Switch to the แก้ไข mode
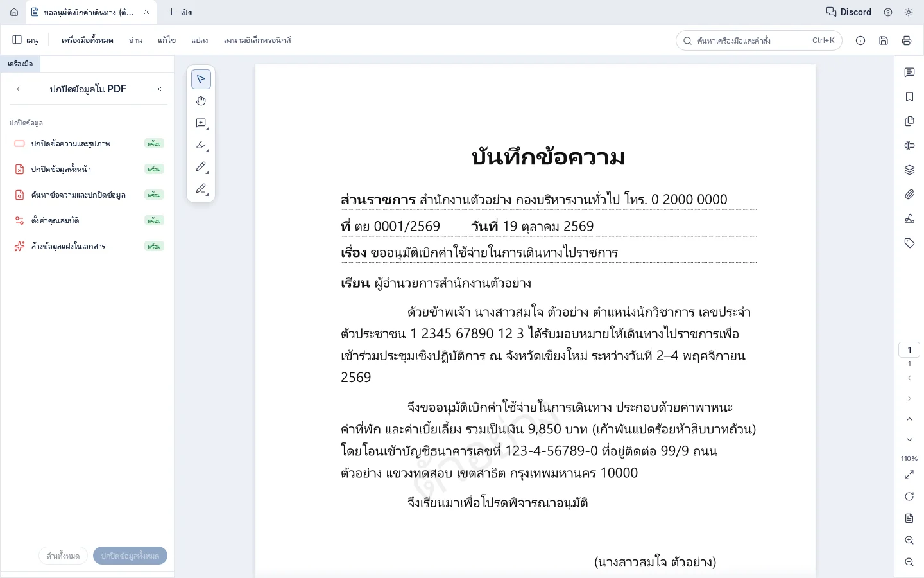 167,40
